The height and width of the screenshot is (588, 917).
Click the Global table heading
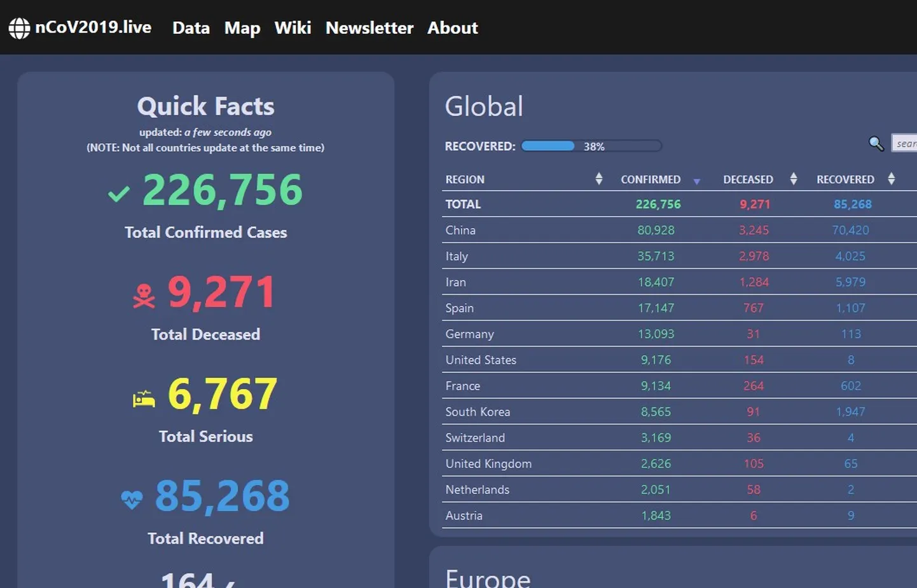click(484, 106)
